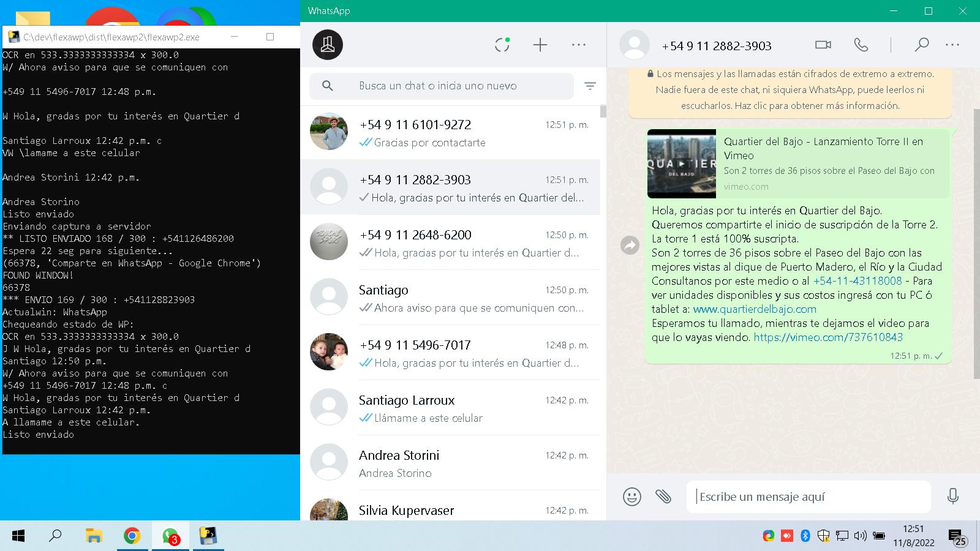Focus the 'Busca un chat' search field
The height and width of the screenshot is (551, 980).
442,86
